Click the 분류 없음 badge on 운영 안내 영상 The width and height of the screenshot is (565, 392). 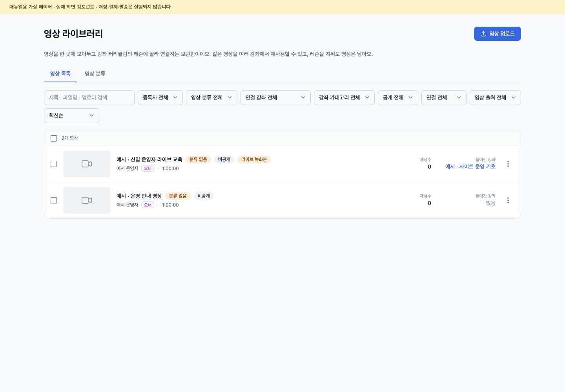[x=178, y=196]
